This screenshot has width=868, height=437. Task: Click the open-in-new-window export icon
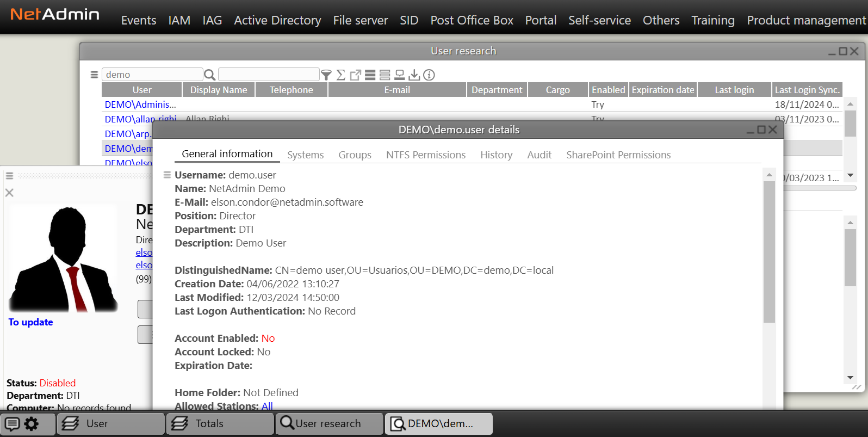[x=356, y=75]
